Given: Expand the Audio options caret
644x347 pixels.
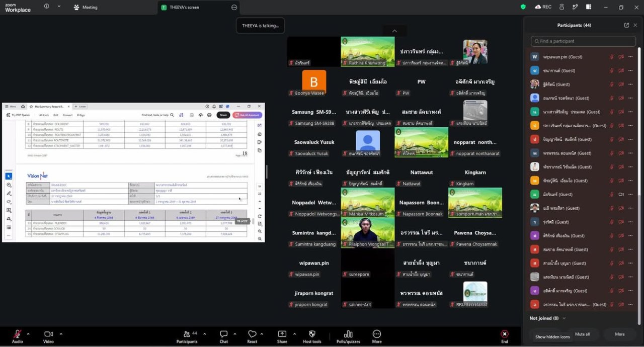Looking at the screenshot, I should (x=28, y=333).
